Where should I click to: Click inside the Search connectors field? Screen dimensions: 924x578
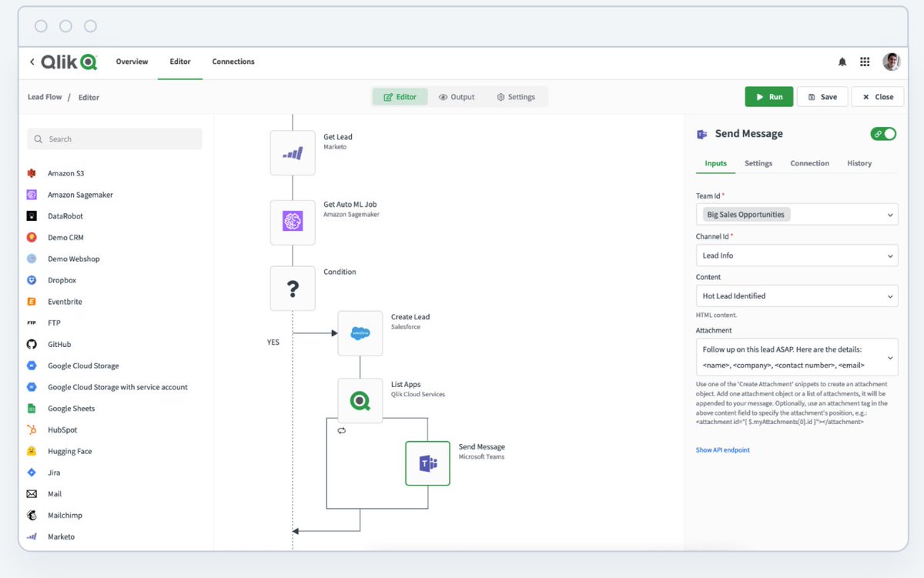(x=114, y=139)
